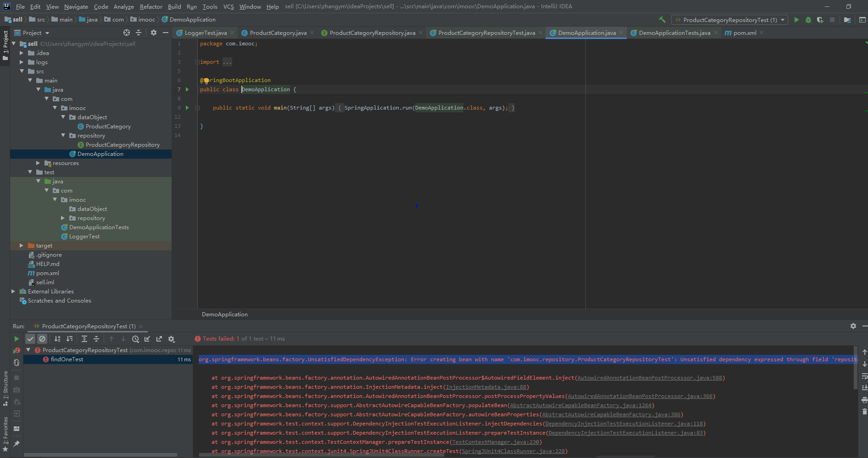868x458 pixels.
Task: Expand the folded import block
Action: pos(197,62)
